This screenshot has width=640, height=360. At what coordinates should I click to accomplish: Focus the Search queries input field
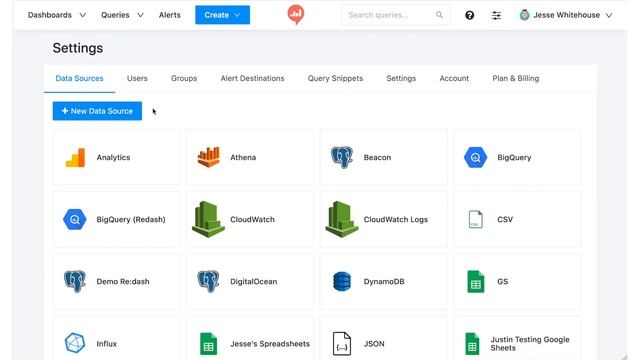click(396, 15)
